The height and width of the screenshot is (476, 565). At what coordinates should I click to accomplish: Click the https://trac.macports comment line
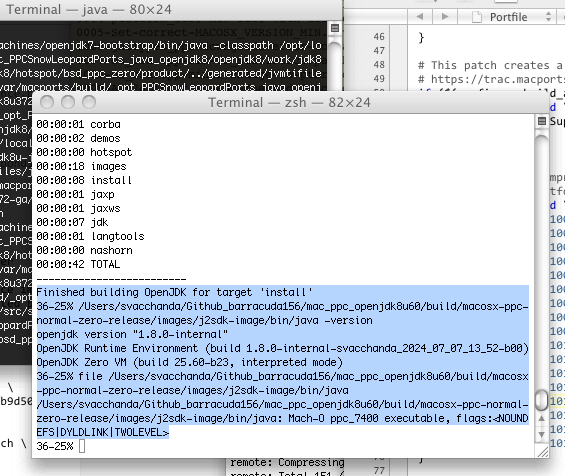[x=491, y=79]
